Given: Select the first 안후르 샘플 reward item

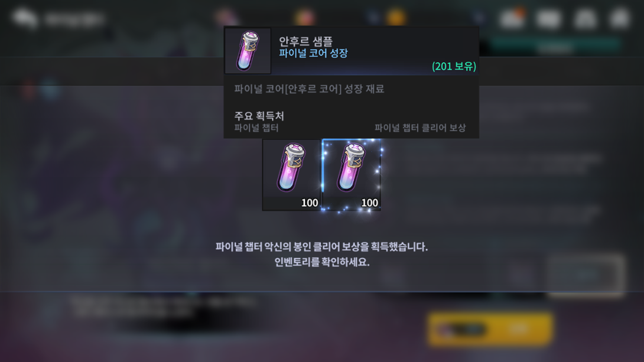Looking at the screenshot, I should click(292, 174).
